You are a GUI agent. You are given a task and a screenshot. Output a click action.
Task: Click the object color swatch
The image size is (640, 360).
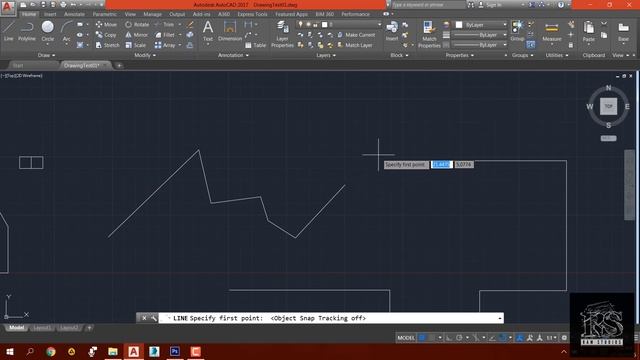(459, 25)
